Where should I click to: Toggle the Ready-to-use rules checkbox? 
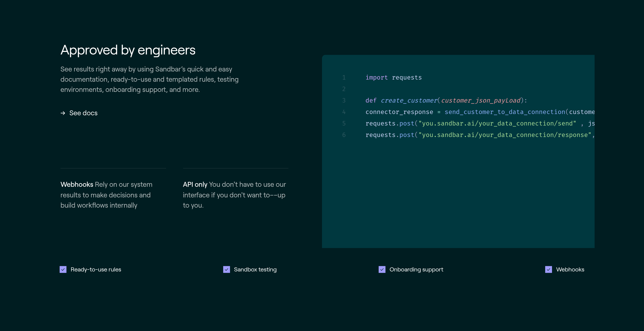[x=63, y=270]
